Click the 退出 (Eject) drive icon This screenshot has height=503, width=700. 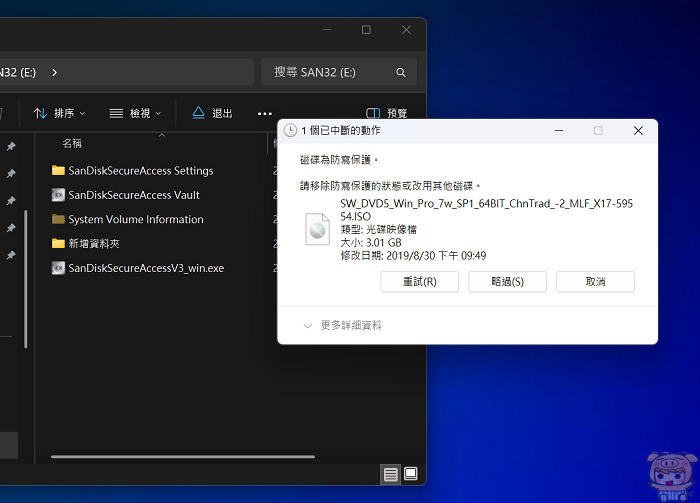pyautogui.click(x=198, y=113)
